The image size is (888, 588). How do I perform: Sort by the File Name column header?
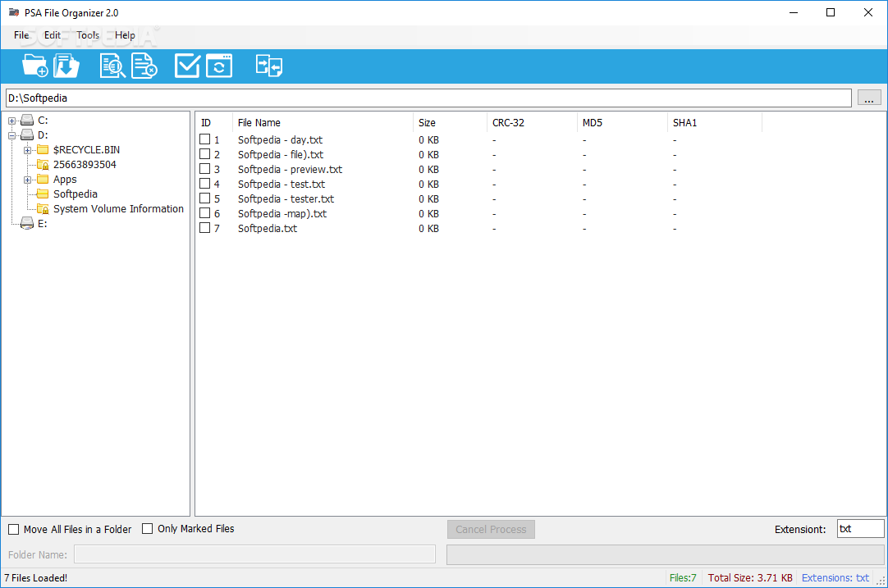pos(323,122)
